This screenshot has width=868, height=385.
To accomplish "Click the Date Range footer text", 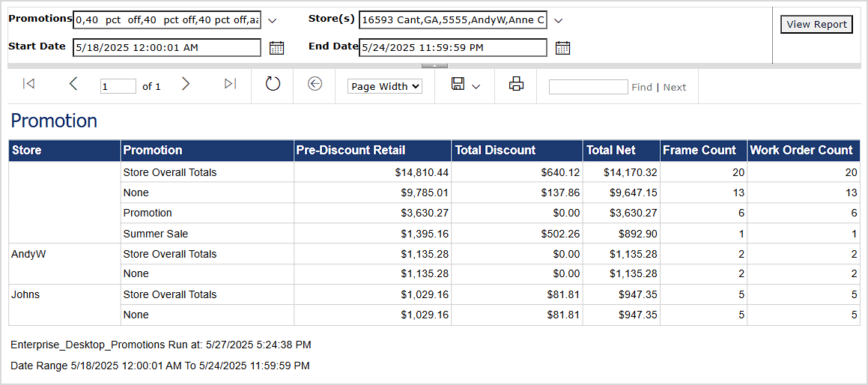I will click(x=160, y=366).
